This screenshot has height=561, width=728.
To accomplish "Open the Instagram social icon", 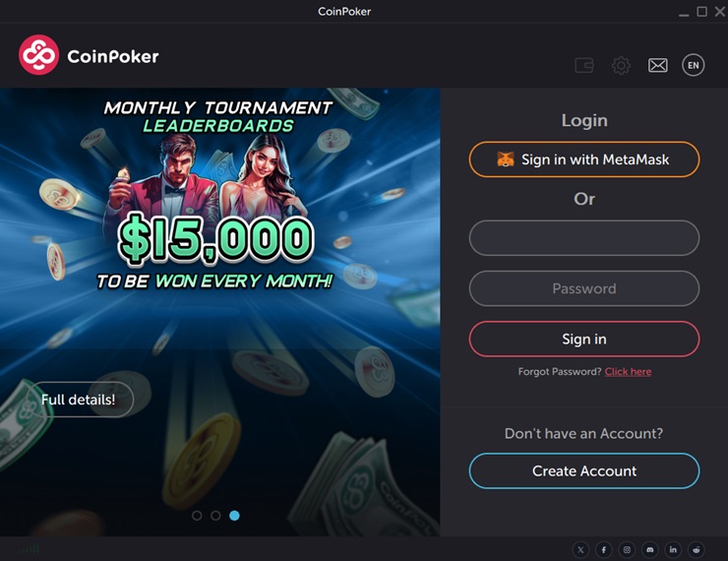I will point(627,550).
